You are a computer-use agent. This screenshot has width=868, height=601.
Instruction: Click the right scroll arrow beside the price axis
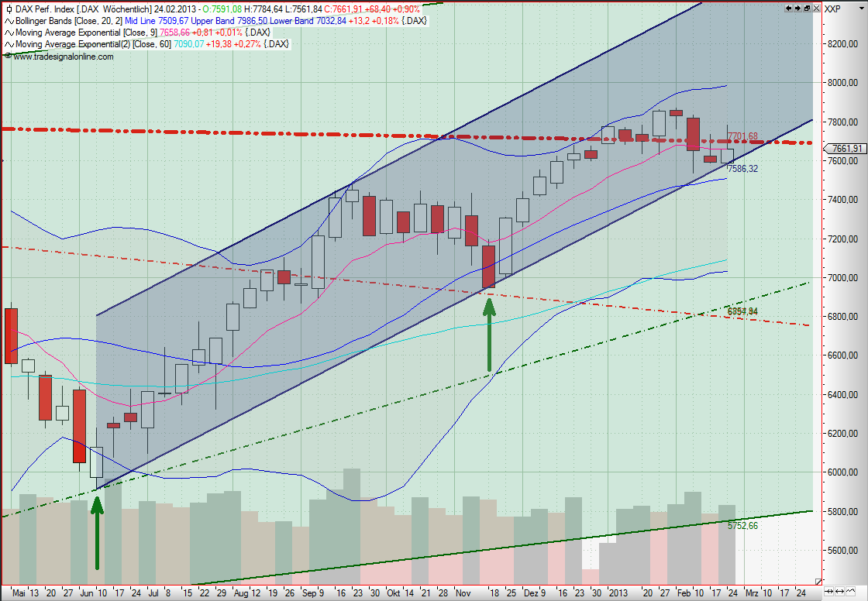point(839,591)
